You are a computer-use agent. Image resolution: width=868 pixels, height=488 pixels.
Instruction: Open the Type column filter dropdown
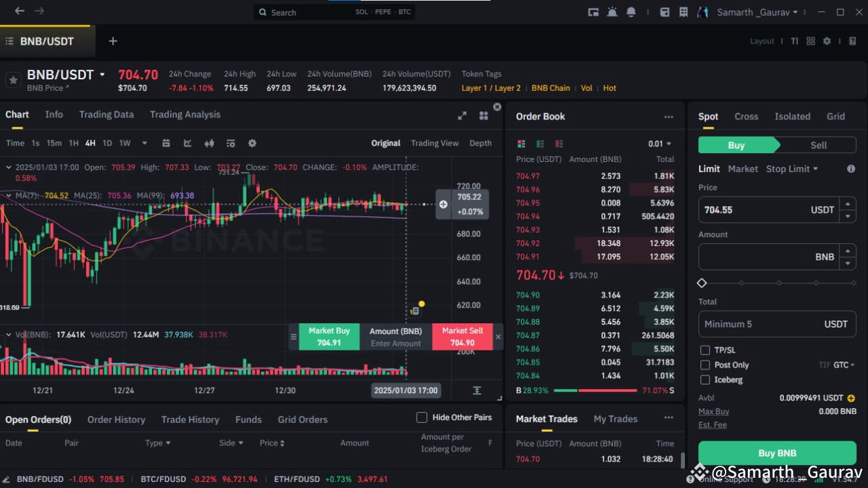pyautogui.click(x=158, y=443)
